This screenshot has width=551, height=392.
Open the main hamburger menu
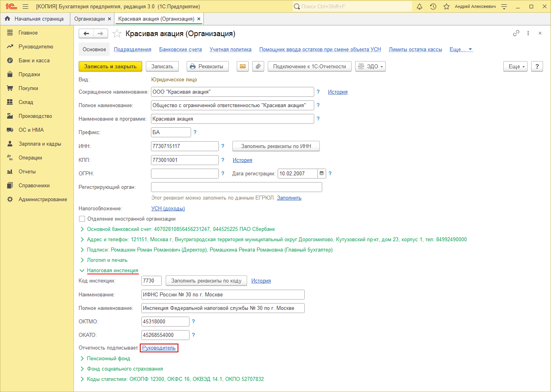click(25, 7)
